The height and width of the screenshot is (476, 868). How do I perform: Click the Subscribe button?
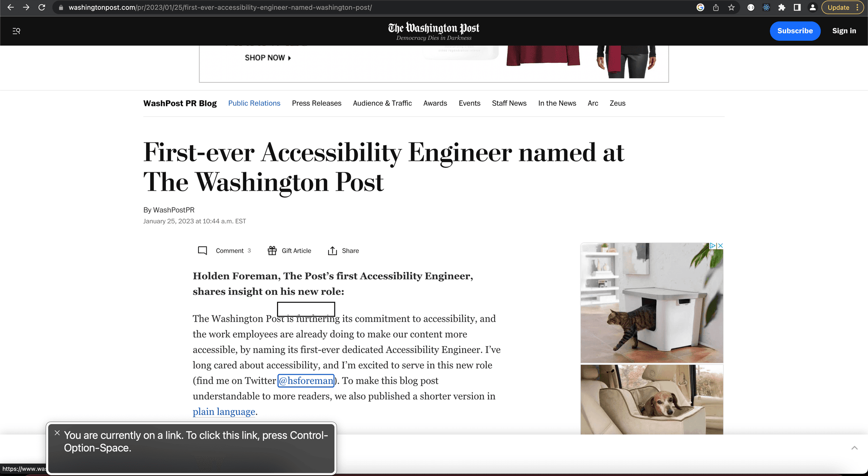(x=795, y=31)
